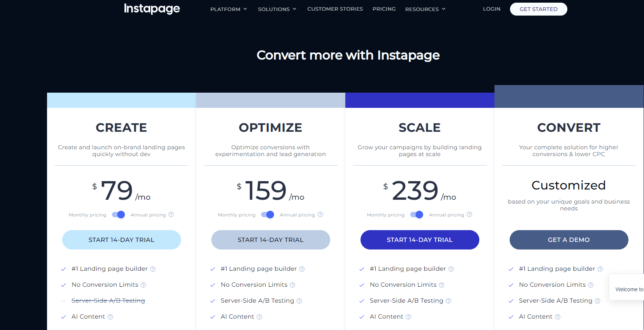The height and width of the screenshot is (330, 644).
Task: Toggle Scale plan monthly/annual pricing switch
Action: (417, 215)
